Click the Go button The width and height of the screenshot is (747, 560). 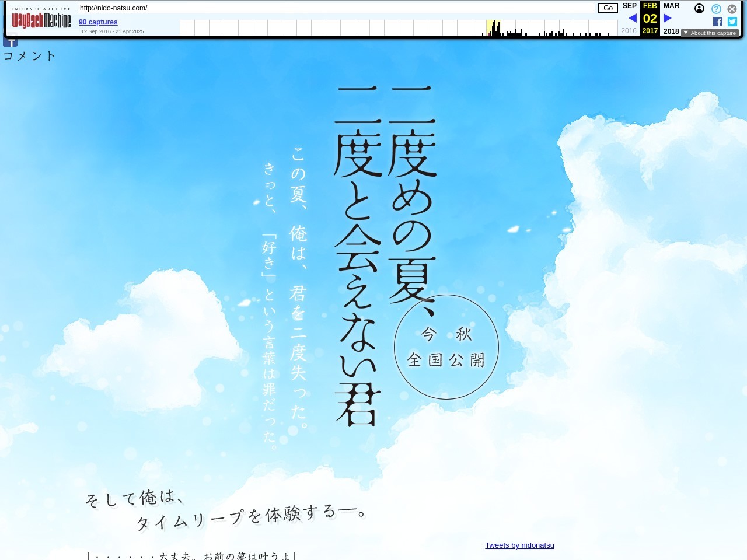tap(608, 8)
